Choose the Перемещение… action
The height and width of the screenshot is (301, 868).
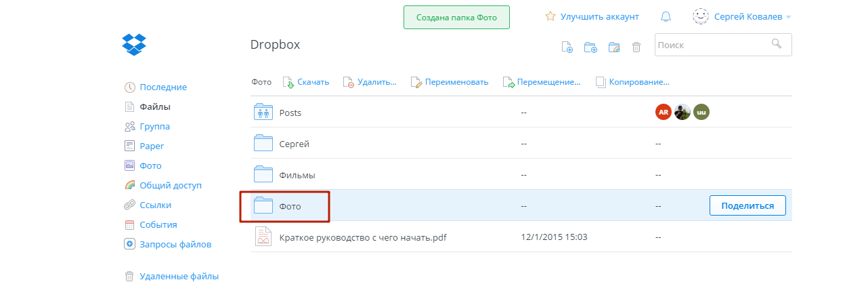tap(542, 82)
